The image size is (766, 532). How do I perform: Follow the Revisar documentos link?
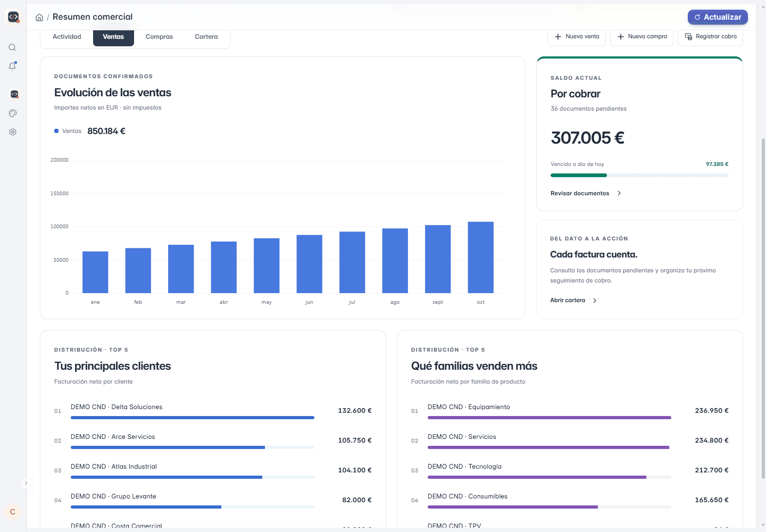pos(586,194)
